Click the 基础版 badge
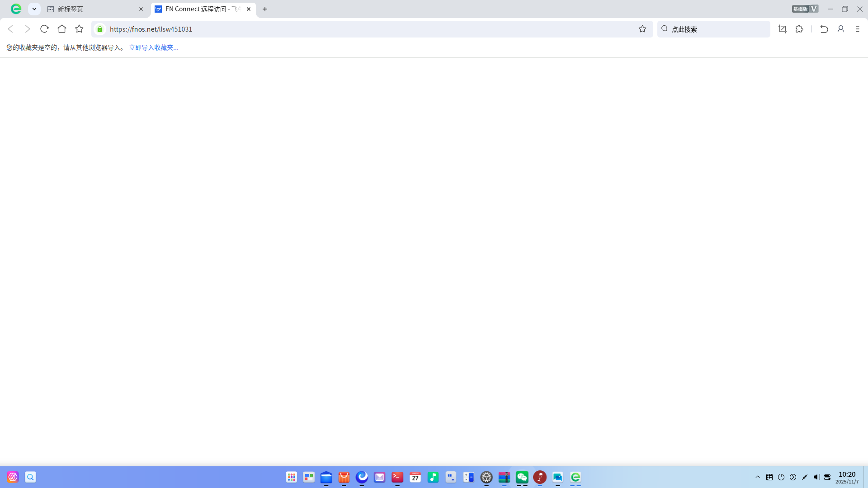 [x=805, y=9]
